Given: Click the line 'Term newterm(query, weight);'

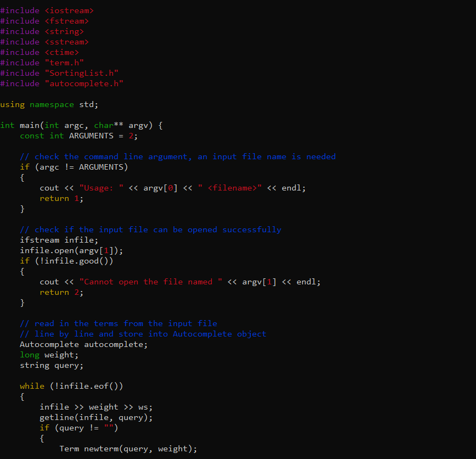Looking at the screenshot, I should click(x=128, y=449).
